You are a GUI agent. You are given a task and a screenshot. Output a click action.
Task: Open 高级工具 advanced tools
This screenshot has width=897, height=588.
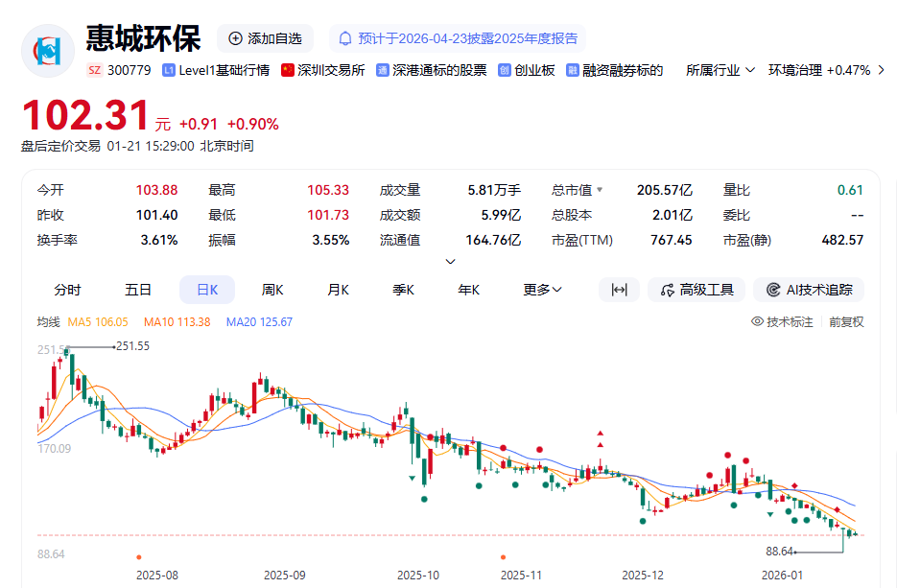pos(696,290)
